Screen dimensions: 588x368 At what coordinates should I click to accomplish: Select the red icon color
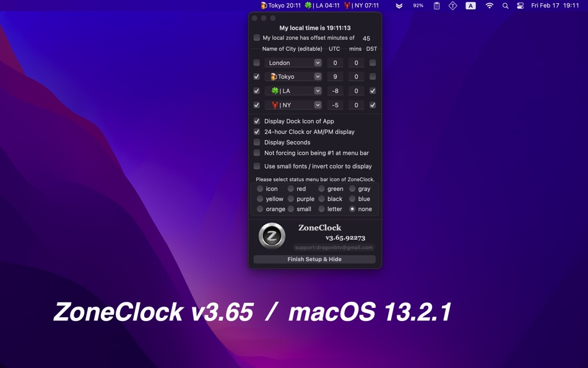[x=291, y=189]
